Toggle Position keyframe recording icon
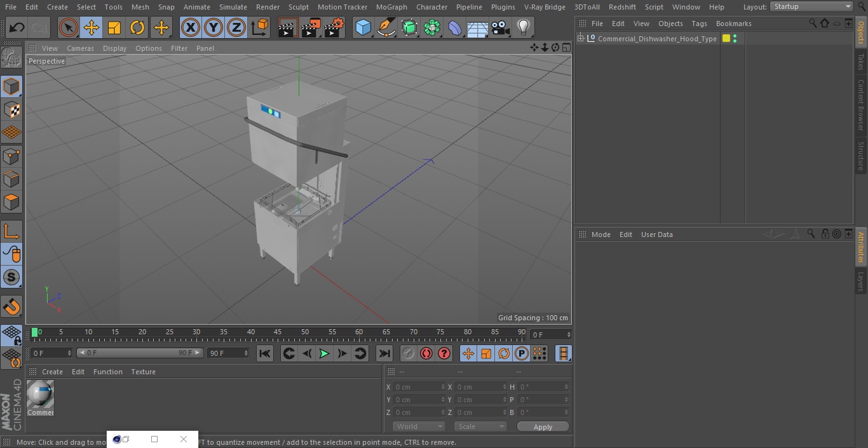868x448 pixels. tap(468, 353)
